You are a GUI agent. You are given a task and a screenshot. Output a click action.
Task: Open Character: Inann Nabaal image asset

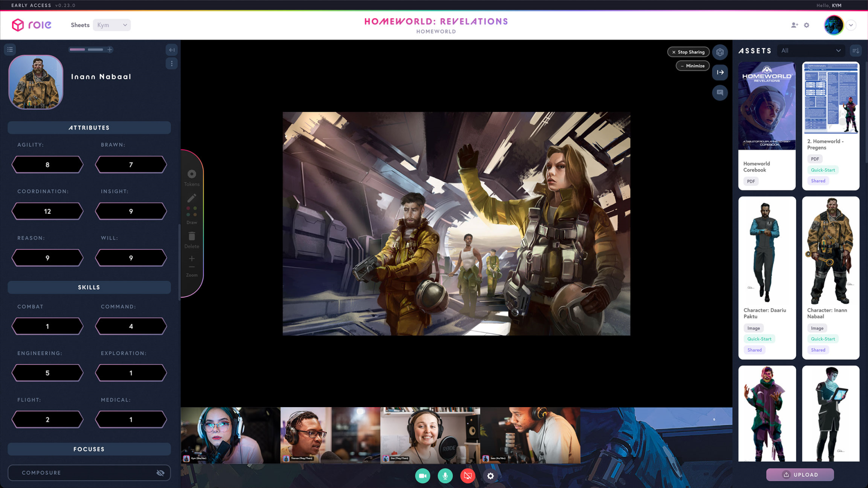pyautogui.click(x=831, y=278)
